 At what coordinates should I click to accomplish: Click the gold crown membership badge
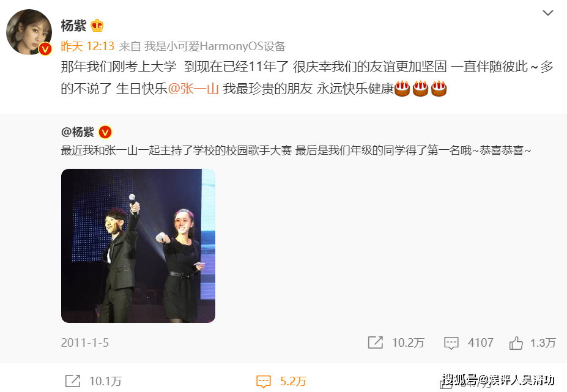tap(97, 26)
